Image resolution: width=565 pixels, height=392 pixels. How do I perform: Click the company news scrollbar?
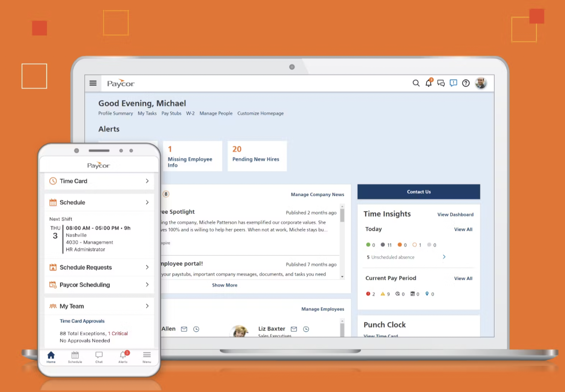pyautogui.click(x=342, y=216)
